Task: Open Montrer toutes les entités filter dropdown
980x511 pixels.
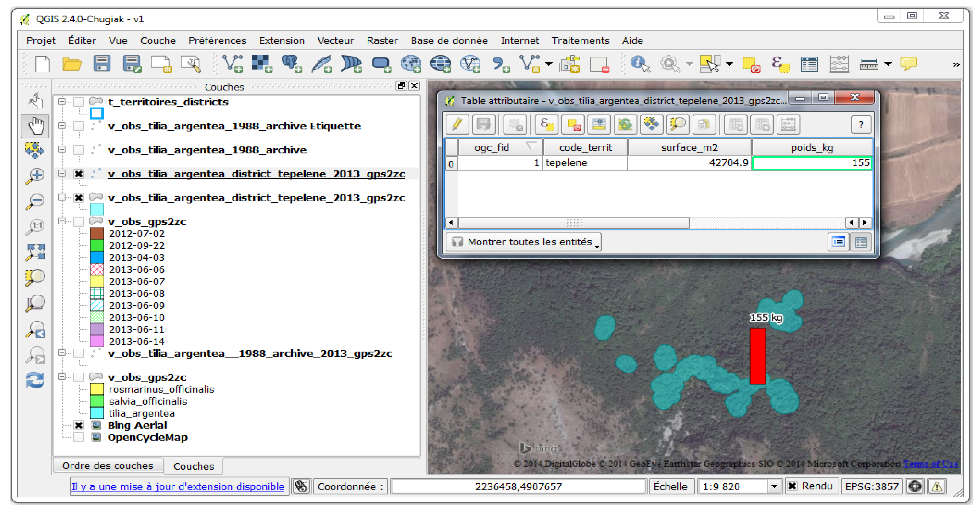Action: [523, 242]
